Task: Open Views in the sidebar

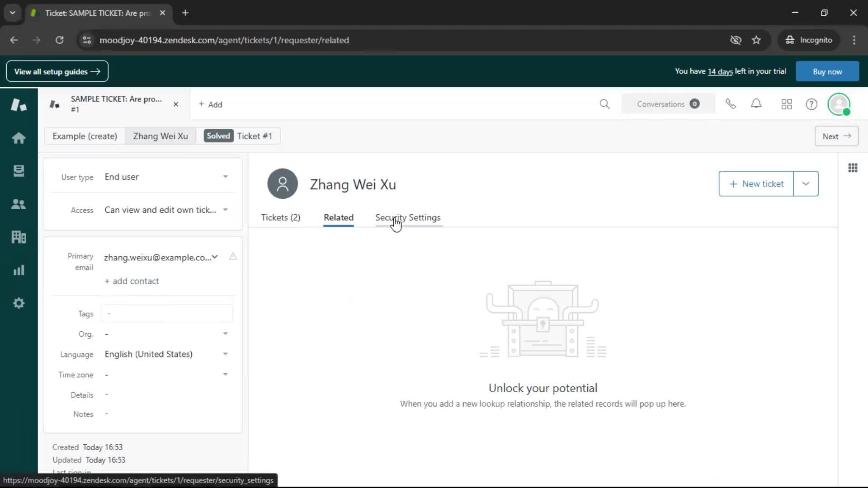Action: tap(19, 171)
